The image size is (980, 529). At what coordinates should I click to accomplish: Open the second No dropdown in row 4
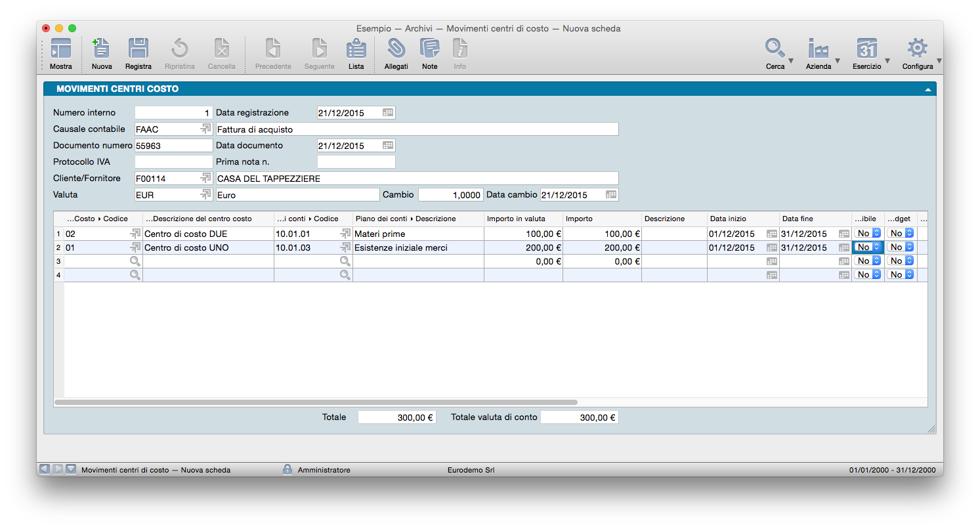pyautogui.click(x=901, y=275)
